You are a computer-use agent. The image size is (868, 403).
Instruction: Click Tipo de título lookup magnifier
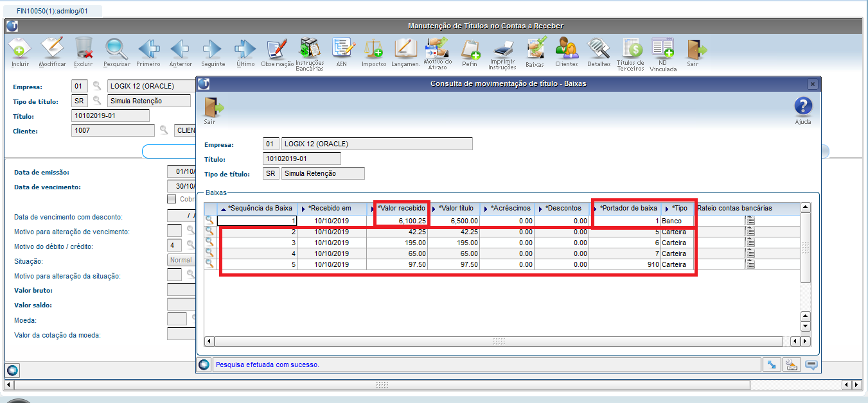(97, 101)
